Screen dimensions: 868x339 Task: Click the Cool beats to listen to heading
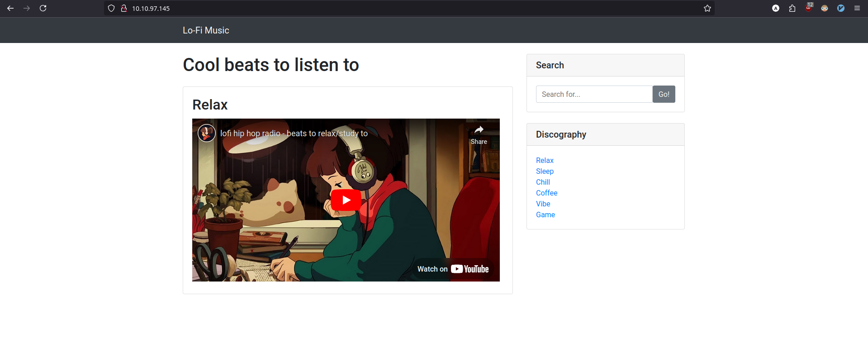click(270, 65)
